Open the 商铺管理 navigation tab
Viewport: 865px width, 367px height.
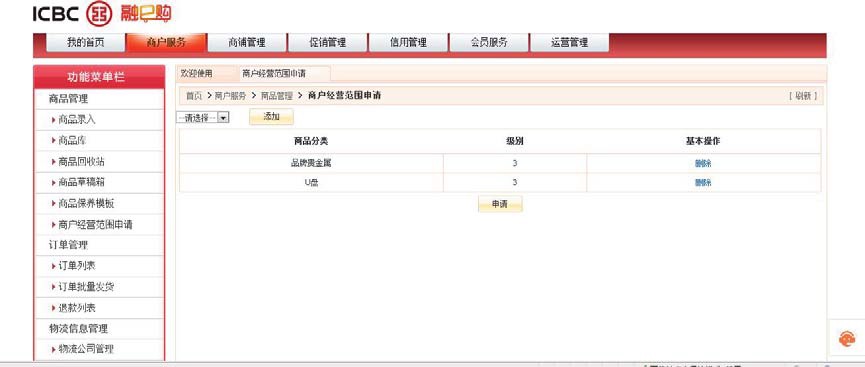(247, 42)
